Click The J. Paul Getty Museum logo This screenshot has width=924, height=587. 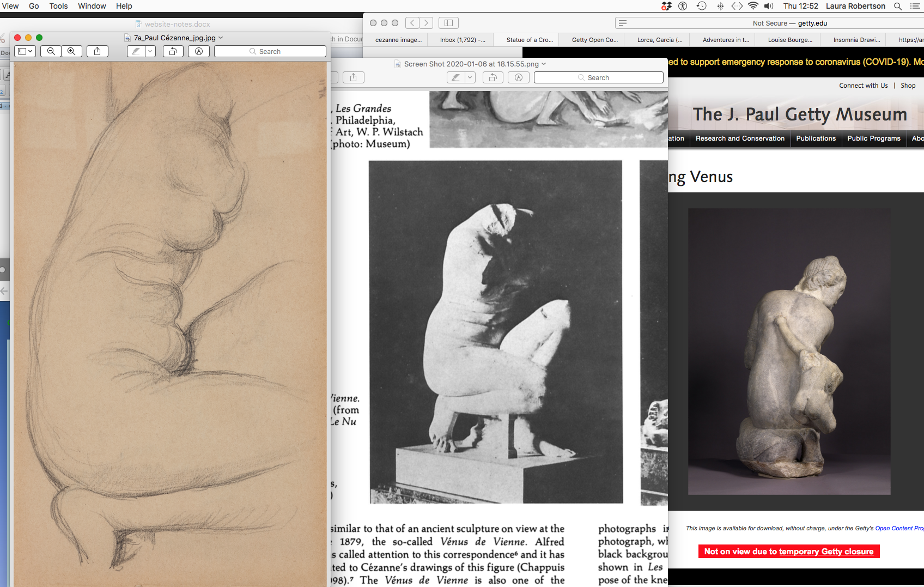pos(800,114)
